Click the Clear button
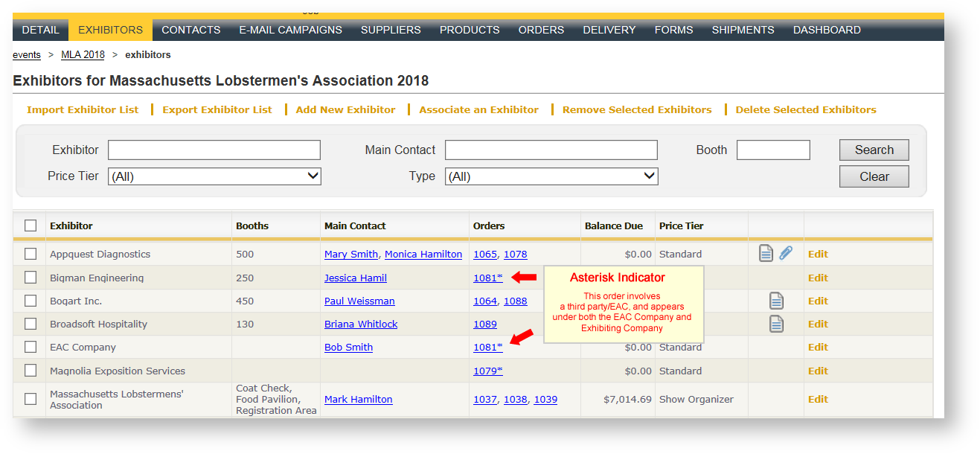The height and width of the screenshot is (454, 980). (x=874, y=176)
